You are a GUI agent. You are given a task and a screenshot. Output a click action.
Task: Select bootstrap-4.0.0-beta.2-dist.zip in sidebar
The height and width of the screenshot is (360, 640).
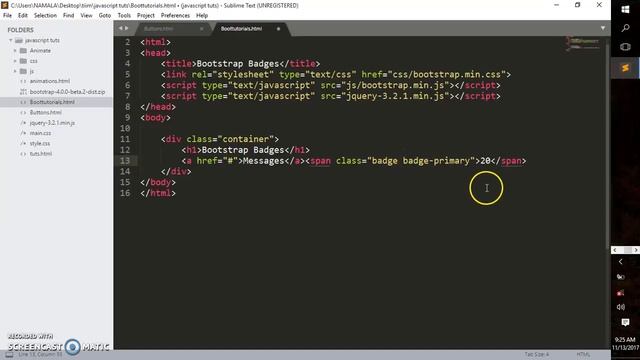[x=67, y=92]
